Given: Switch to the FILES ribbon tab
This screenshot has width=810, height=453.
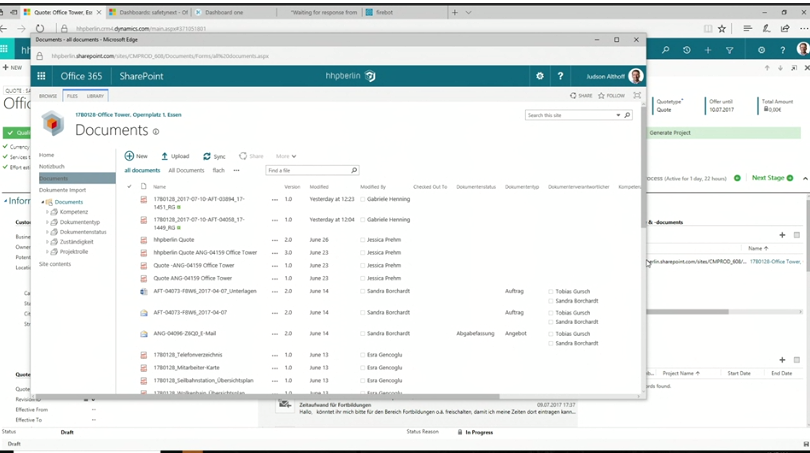Looking at the screenshot, I should [72, 96].
